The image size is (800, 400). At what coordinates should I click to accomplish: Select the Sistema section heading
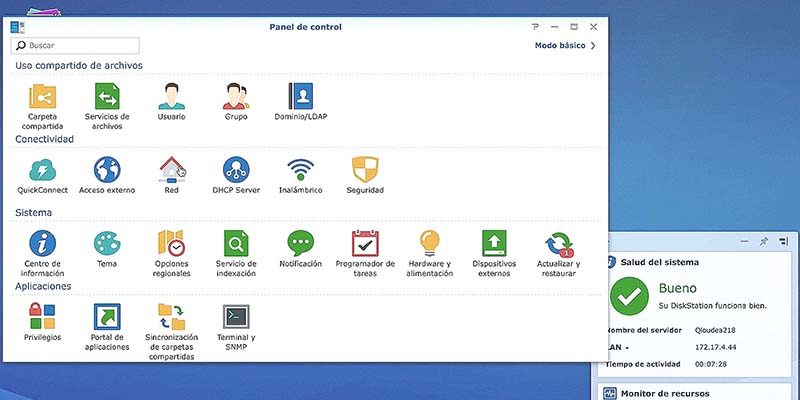(x=34, y=212)
